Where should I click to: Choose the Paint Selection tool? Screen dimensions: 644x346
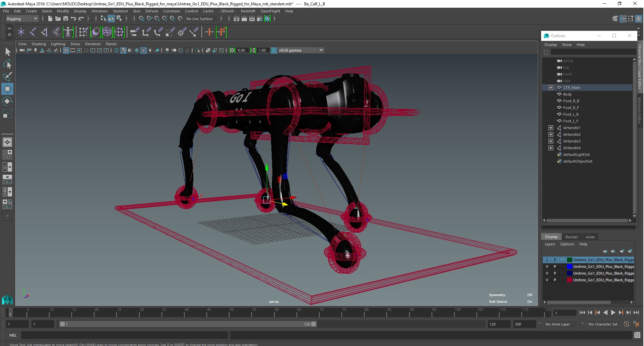[7, 76]
